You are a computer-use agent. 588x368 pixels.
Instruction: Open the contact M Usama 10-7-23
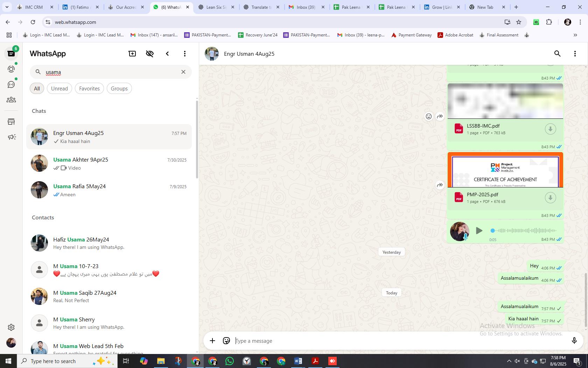109,270
